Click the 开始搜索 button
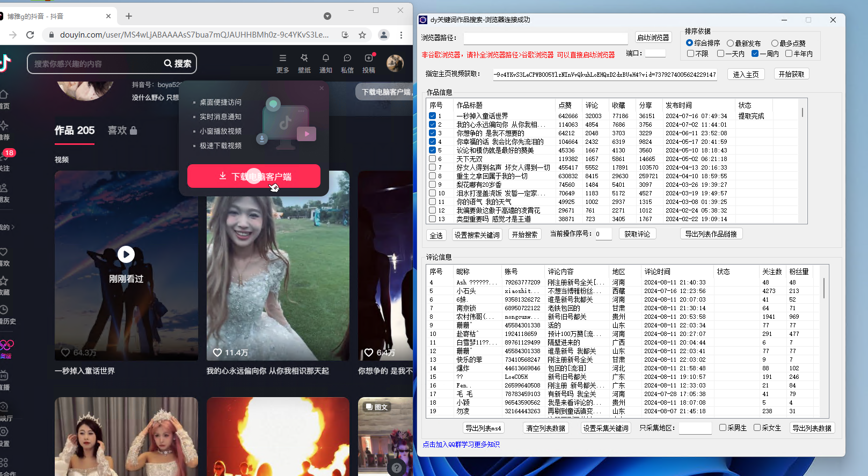Screen dimensions: 868x476 point(524,235)
